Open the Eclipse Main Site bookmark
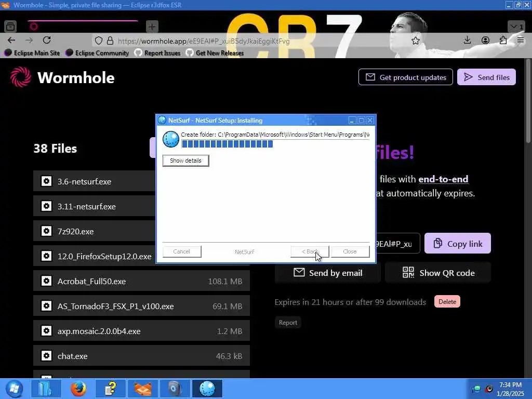The width and height of the screenshot is (532, 399). 32,53
